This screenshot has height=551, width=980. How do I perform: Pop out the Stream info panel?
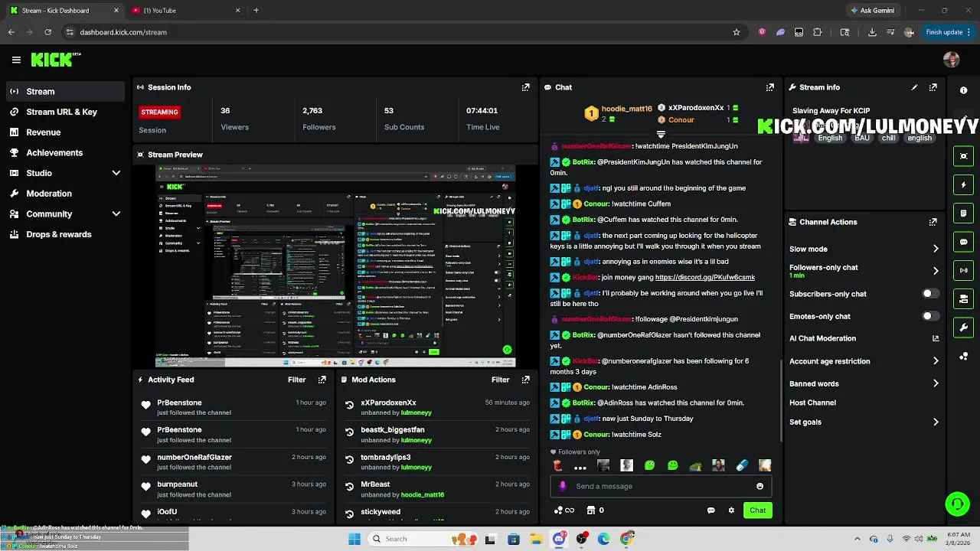point(933,87)
